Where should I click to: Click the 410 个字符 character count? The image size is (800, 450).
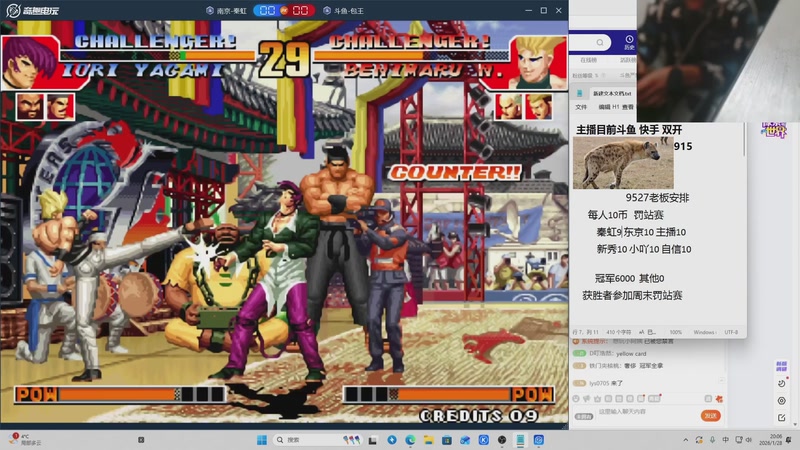[x=618, y=332]
